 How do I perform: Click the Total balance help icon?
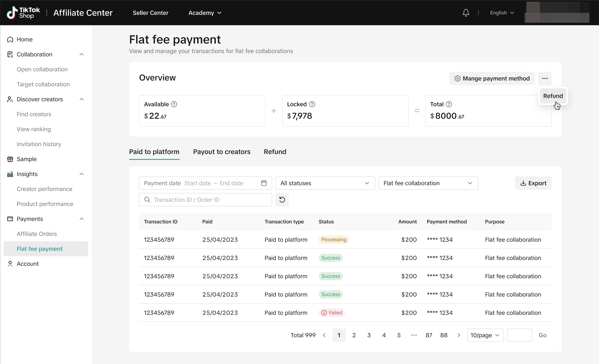tap(449, 104)
